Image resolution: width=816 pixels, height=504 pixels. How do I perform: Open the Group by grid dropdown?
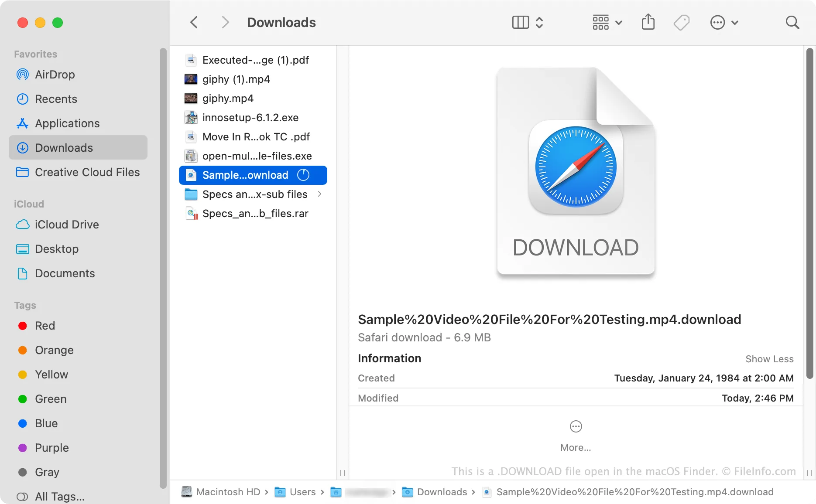[607, 22]
